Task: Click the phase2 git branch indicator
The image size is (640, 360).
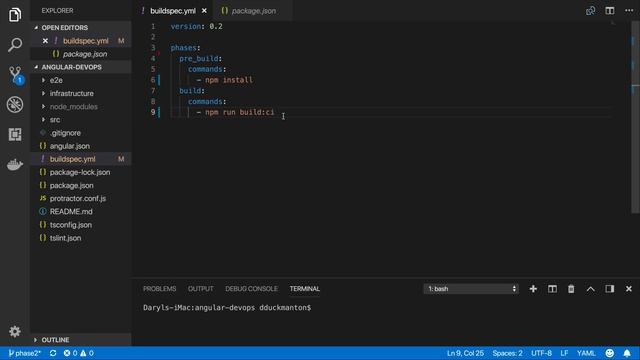Action: [25, 353]
